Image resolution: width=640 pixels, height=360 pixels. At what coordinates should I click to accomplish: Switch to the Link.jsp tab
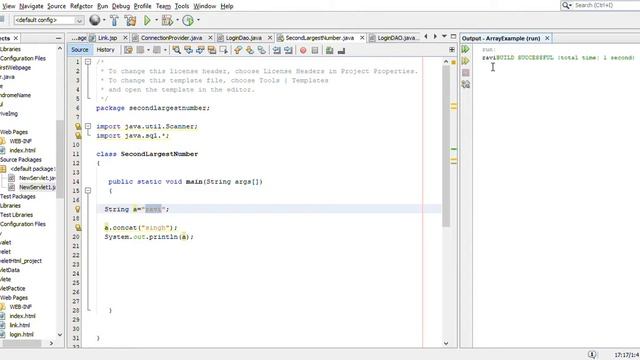[x=107, y=38]
